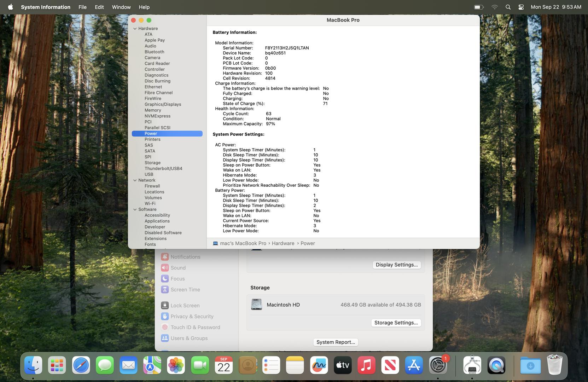Open News app in dock

tap(390, 365)
